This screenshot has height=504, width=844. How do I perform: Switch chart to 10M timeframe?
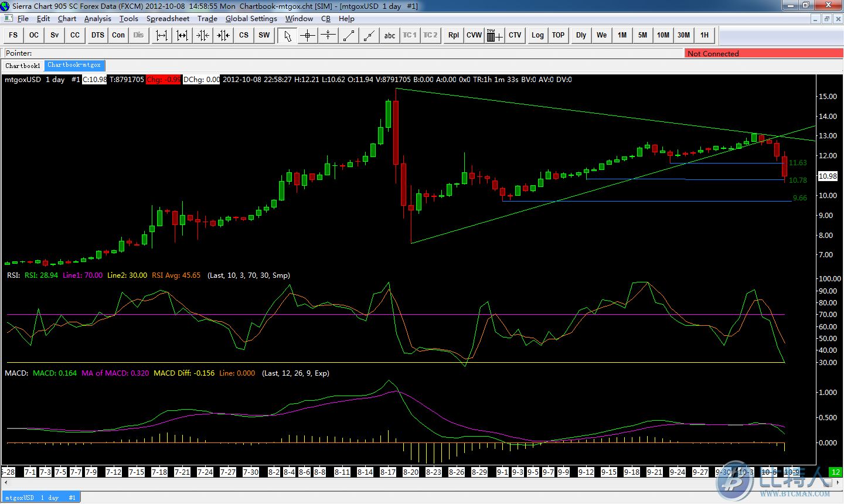(663, 35)
